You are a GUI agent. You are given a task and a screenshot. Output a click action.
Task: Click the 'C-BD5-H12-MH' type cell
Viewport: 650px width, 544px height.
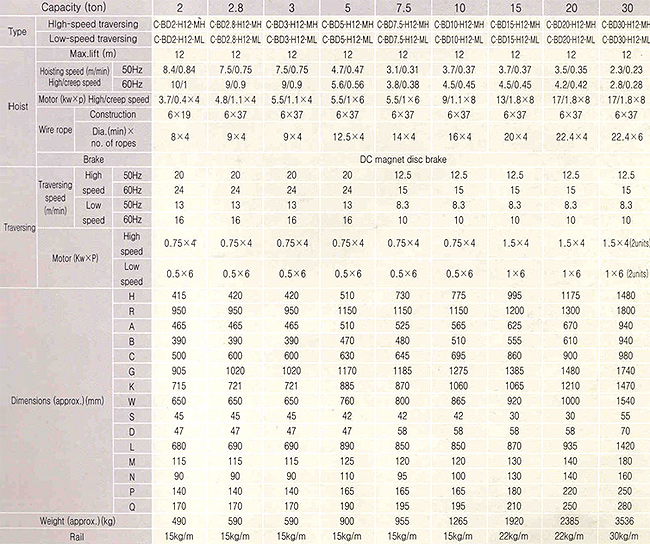point(347,24)
